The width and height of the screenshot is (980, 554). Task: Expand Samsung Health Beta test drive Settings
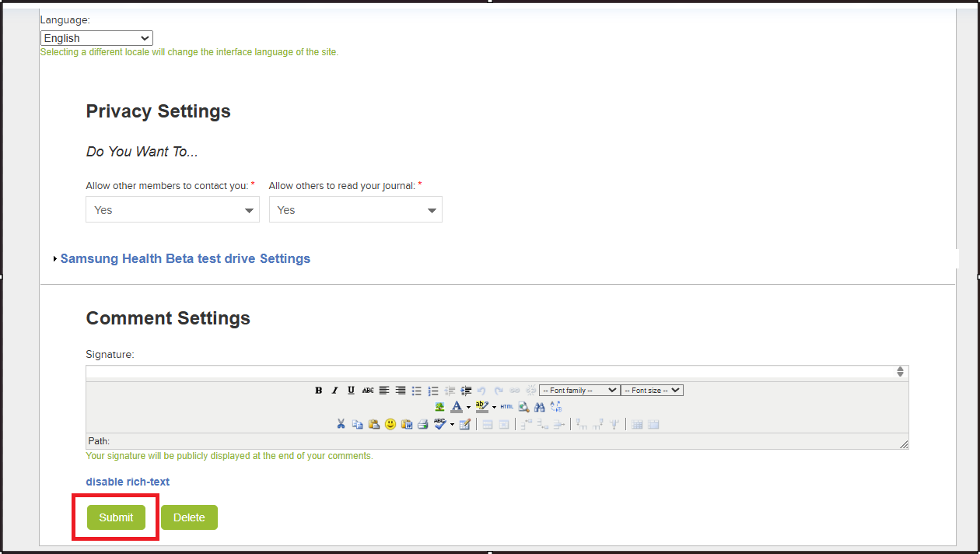pos(185,259)
